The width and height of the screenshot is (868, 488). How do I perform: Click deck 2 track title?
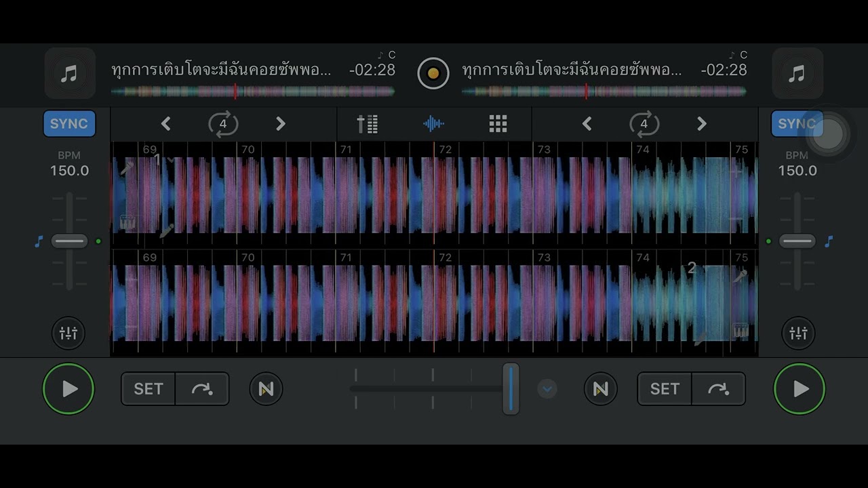(572, 70)
